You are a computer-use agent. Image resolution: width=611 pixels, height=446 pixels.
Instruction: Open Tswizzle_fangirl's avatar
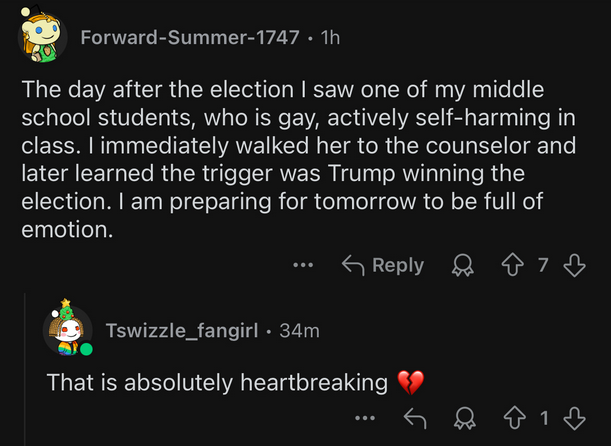pyautogui.click(x=68, y=329)
